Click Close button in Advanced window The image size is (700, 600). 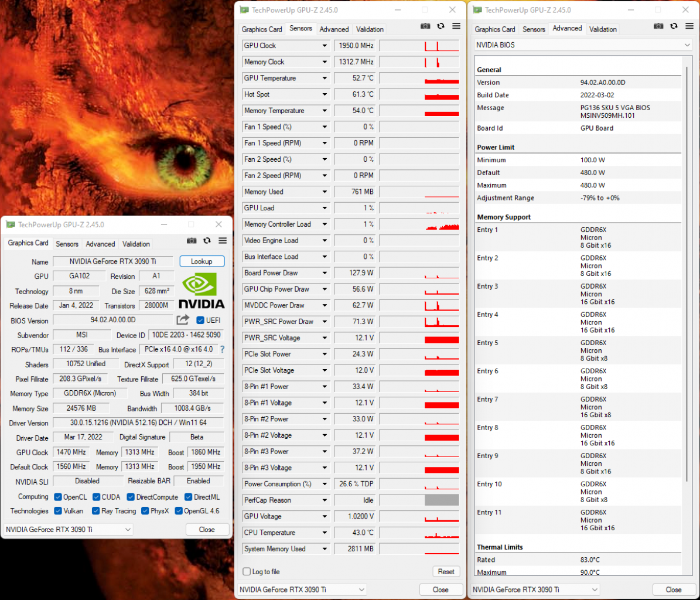[674, 589]
